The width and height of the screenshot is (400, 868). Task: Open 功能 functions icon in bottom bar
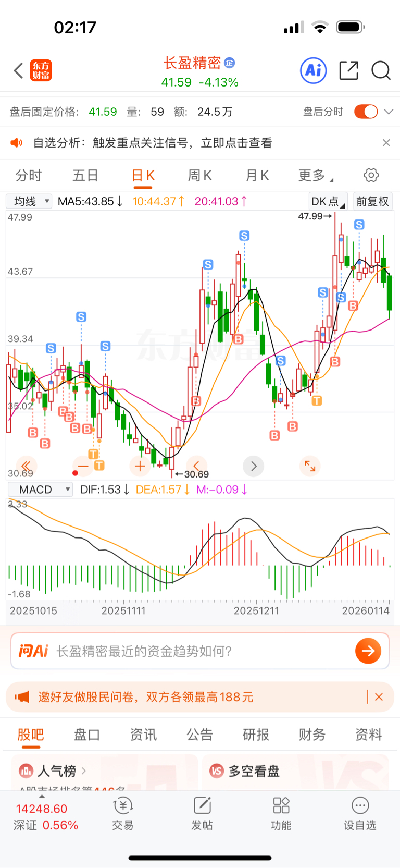point(281,806)
